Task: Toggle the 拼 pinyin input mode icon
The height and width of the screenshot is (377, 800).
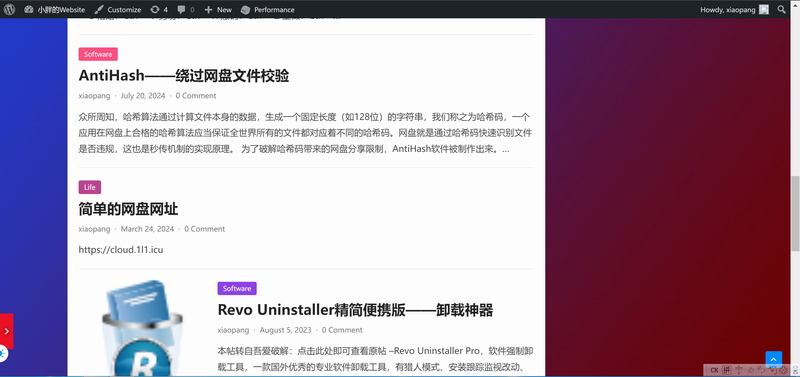Action: pos(727,370)
